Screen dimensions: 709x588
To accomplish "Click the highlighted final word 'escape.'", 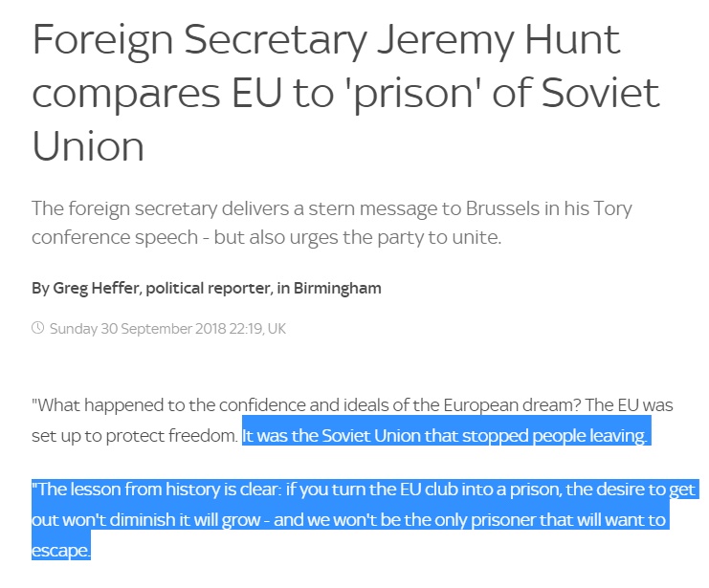I will (60, 551).
